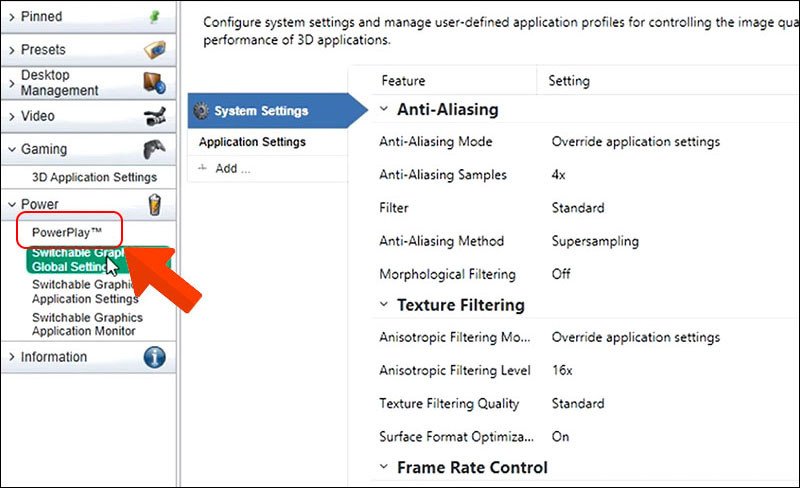This screenshot has height=488, width=800.
Task: Click the System Settings gear icon
Action: click(200, 111)
